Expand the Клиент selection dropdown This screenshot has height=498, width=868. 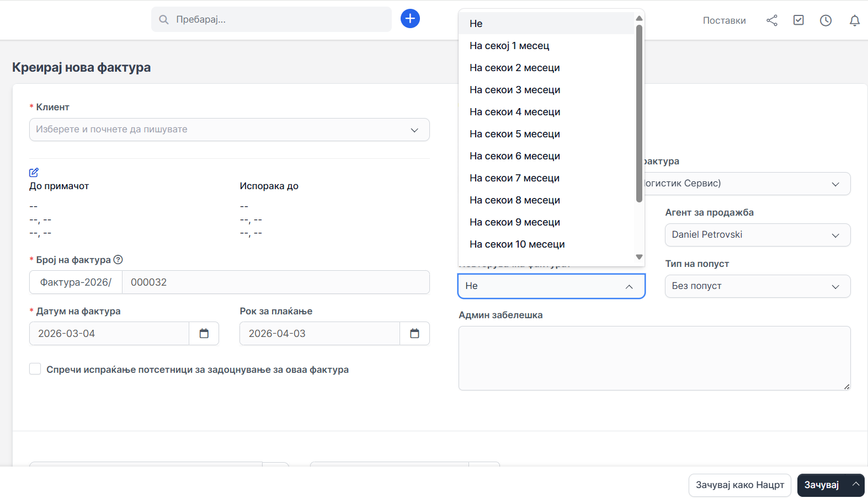click(x=229, y=130)
